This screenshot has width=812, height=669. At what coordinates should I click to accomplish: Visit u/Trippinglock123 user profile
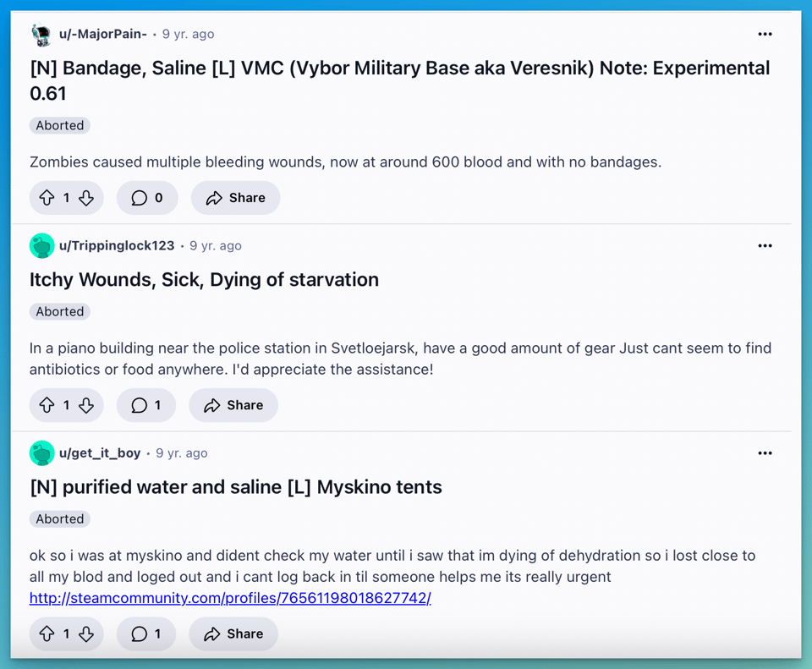[x=117, y=245]
